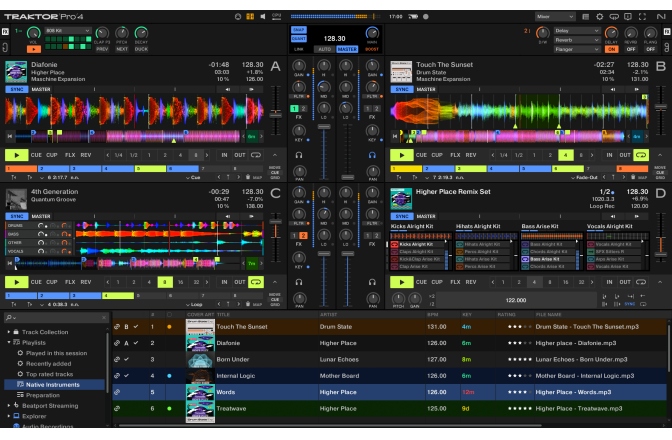
Task: Toggle FX 2 assign on Deck C channel
Action: pos(303,236)
